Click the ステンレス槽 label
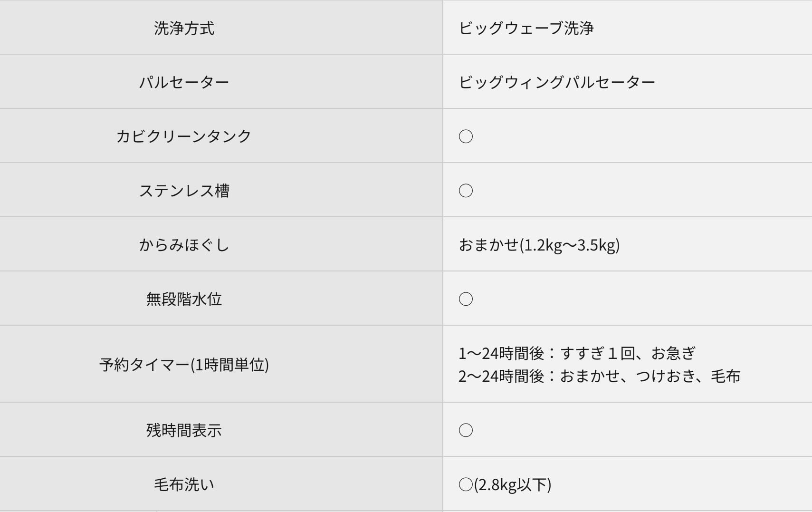This screenshot has height=512, width=812. (x=184, y=191)
